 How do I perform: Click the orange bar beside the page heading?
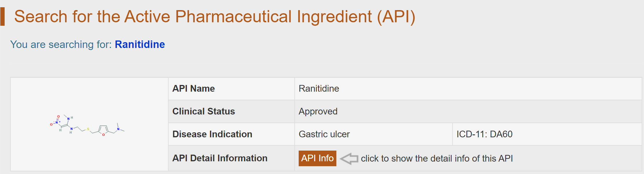[3, 16]
